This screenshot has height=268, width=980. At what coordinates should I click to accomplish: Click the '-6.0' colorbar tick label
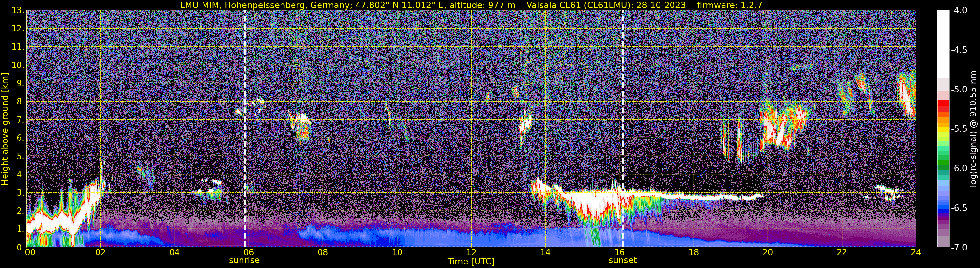[959, 168]
